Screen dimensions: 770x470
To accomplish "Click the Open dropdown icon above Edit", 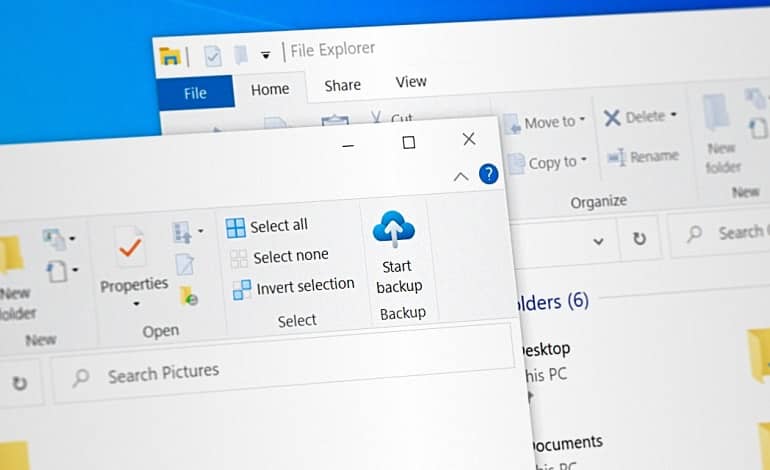I will tap(187, 232).
